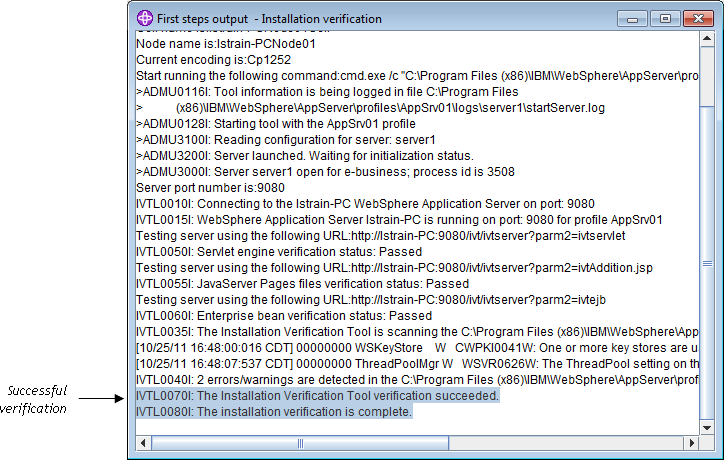Viewport: 724px width, 460px height.
Task: Minimize the Installation verification window
Action: click(x=631, y=18)
